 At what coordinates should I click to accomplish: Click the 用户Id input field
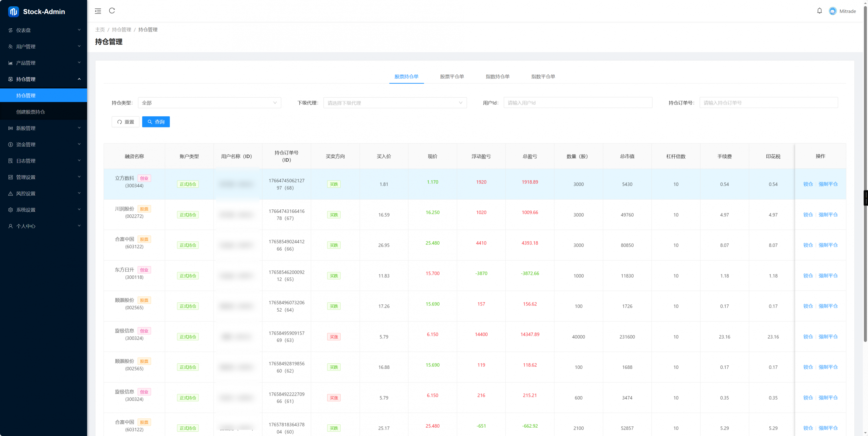click(x=578, y=103)
